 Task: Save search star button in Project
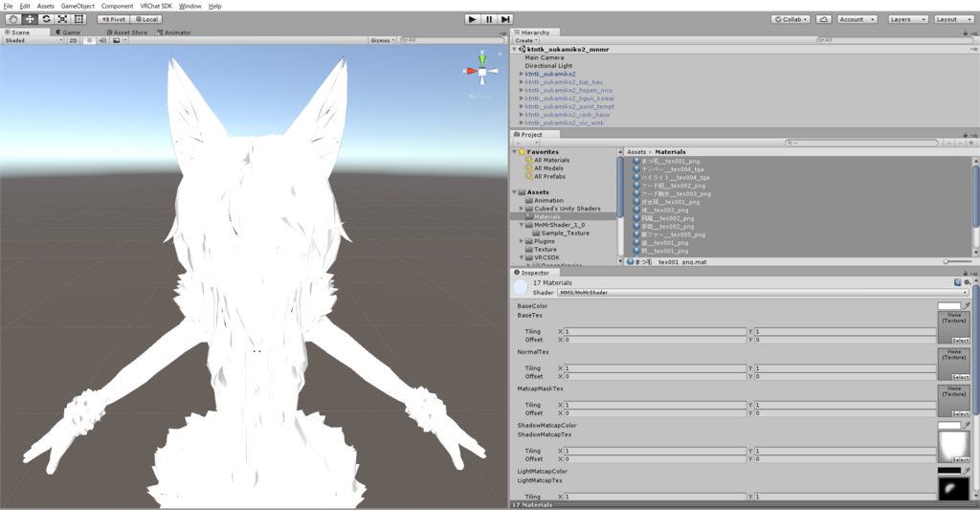tap(971, 143)
